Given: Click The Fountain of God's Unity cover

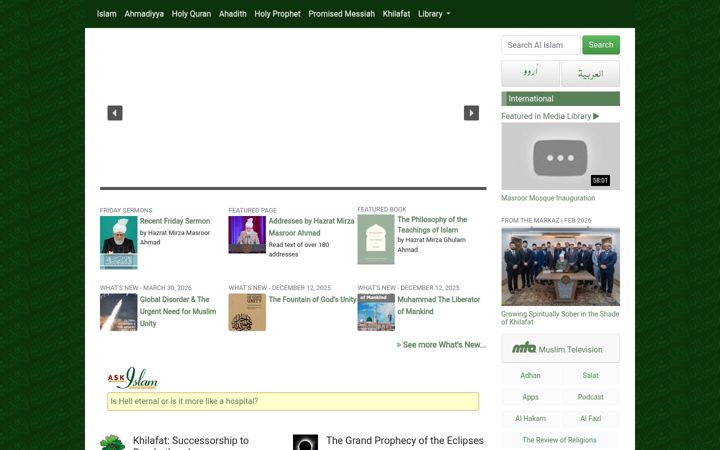Looking at the screenshot, I should (x=247, y=312).
